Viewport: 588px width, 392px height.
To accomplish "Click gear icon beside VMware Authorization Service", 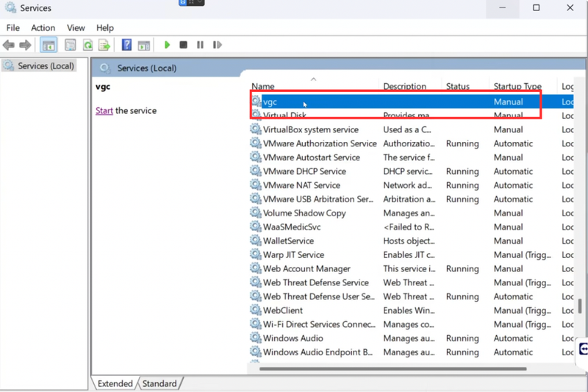I will coord(256,143).
